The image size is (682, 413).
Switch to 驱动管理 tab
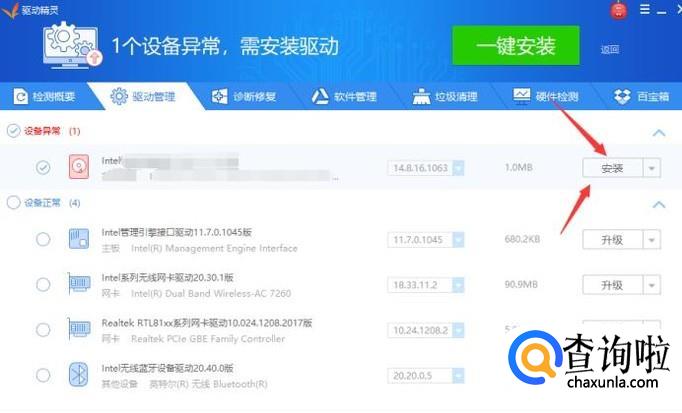coord(143,96)
